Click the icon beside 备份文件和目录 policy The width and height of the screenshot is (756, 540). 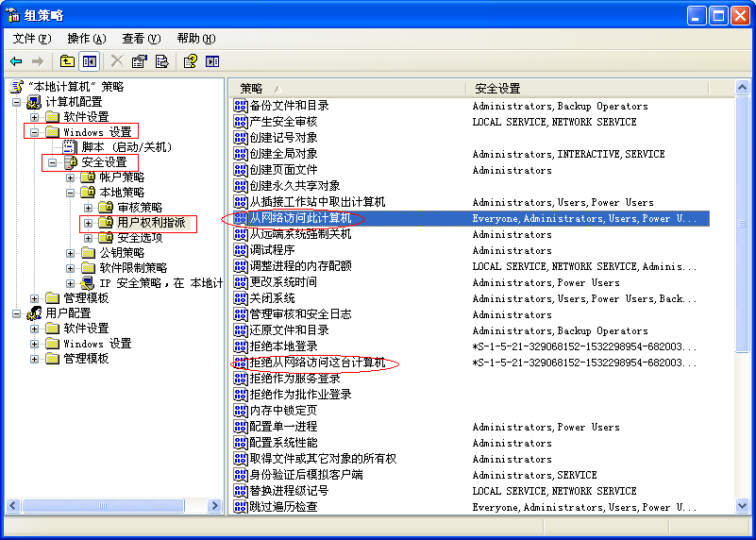click(240, 106)
